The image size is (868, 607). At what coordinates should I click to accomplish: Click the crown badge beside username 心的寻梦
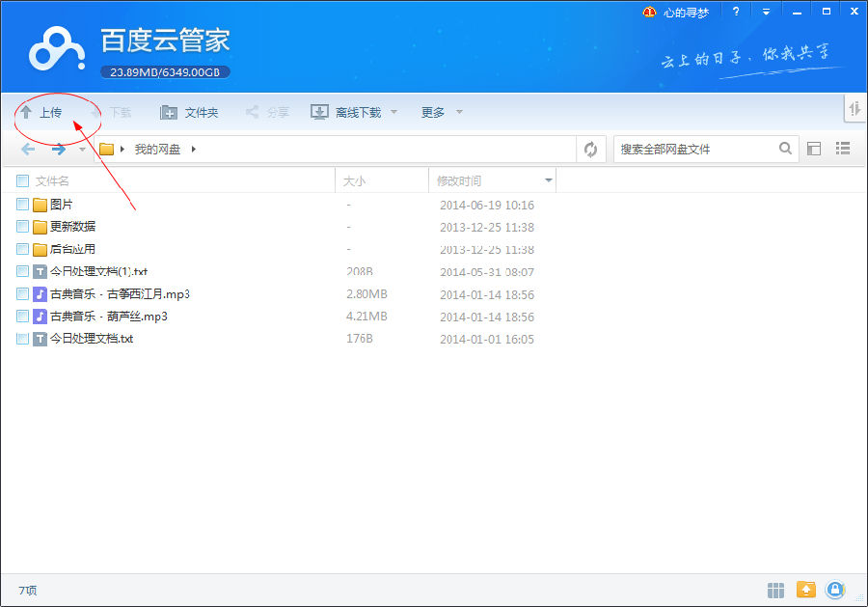point(649,12)
